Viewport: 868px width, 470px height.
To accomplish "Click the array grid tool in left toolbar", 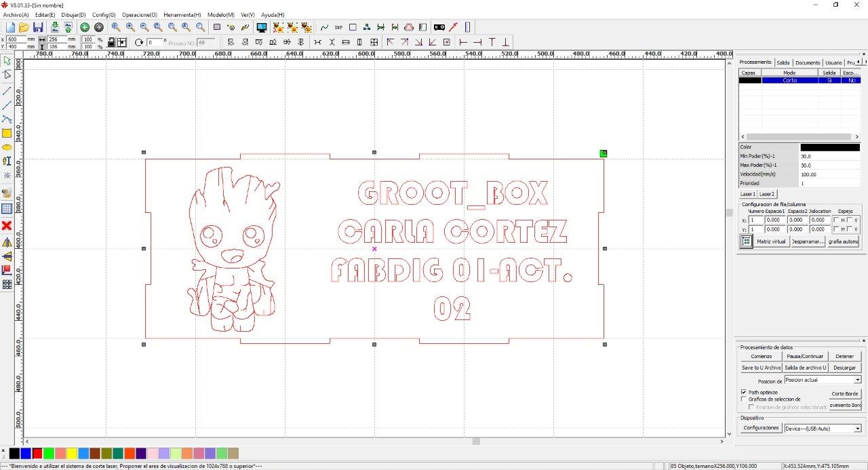I will [7, 285].
